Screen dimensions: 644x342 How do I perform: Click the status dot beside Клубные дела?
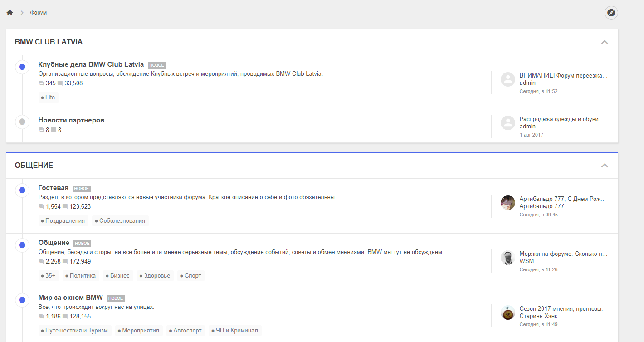point(22,67)
